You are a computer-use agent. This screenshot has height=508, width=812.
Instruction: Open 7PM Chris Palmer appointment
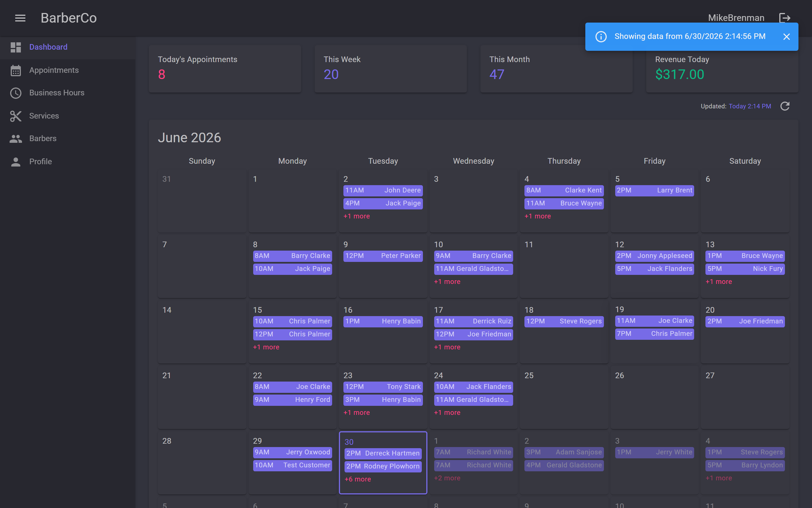(x=654, y=334)
